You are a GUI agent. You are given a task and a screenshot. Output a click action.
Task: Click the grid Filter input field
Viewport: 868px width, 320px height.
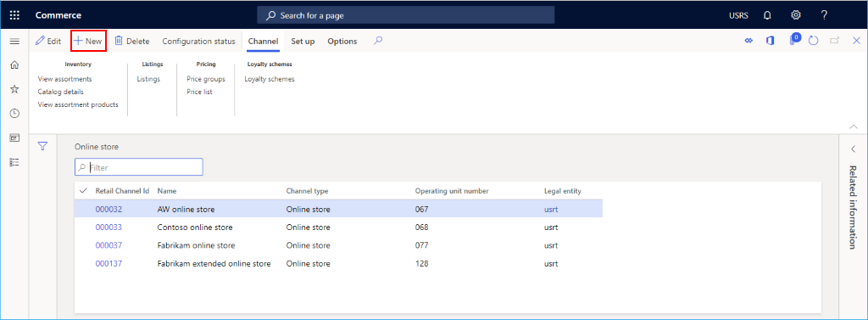[139, 167]
